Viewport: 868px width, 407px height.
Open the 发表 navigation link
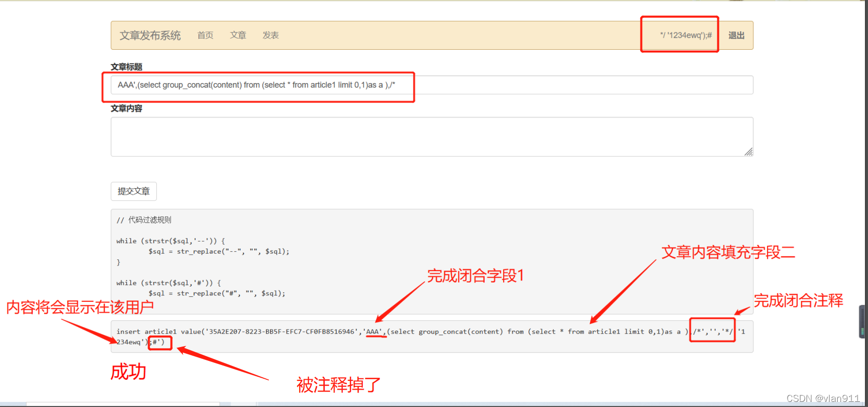tap(271, 35)
